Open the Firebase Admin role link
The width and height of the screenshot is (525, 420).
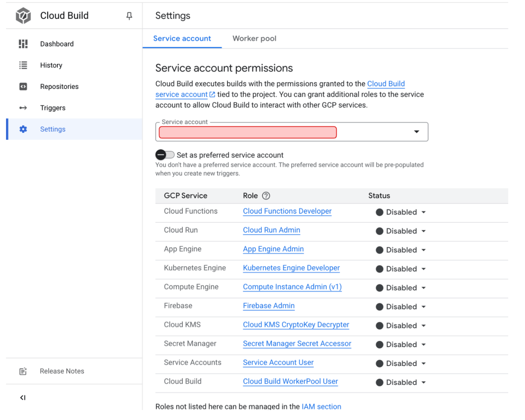(269, 306)
